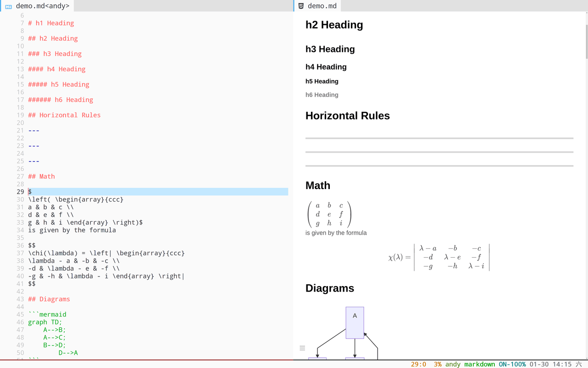Click the '```mermaid' code fence line
This screenshot has height=368, width=588.
[47, 315]
